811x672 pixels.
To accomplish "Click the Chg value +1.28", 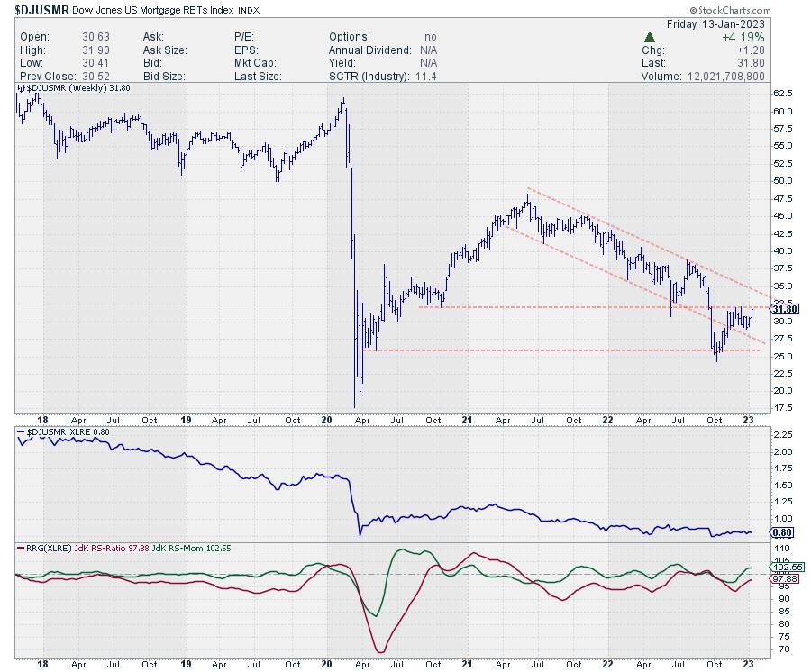I will click(x=751, y=50).
